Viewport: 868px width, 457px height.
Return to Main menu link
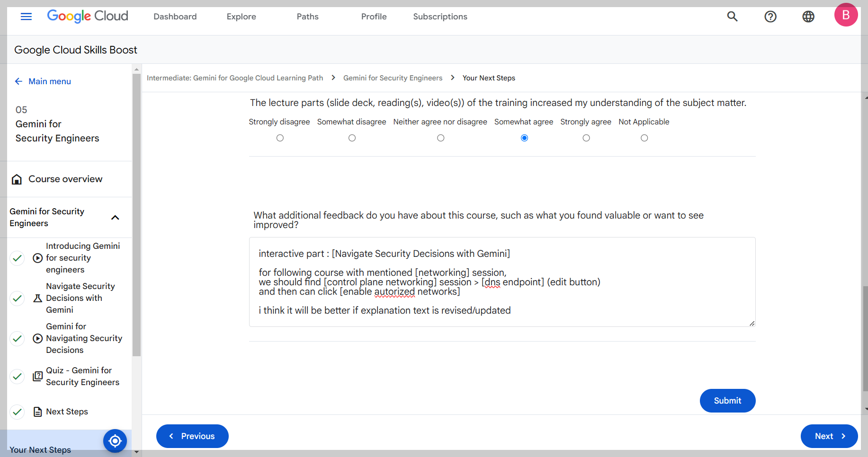(50, 81)
